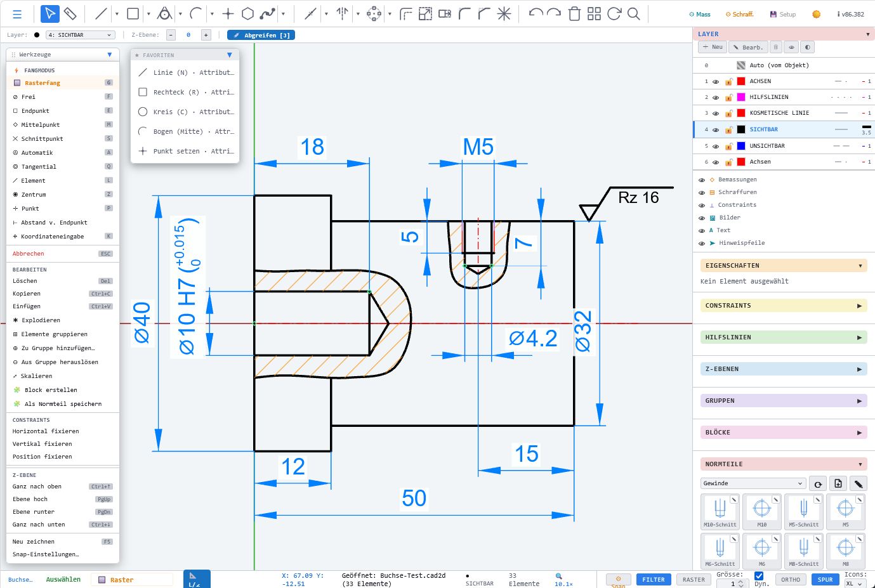Screen dimensions: 875x588
Task: Expand the Z-EBENEN panel
Action: click(784, 369)
